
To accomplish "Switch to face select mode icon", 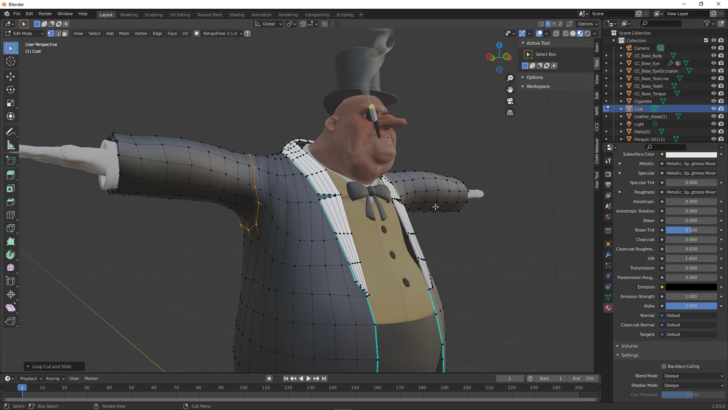I will [x=66, y=33].
